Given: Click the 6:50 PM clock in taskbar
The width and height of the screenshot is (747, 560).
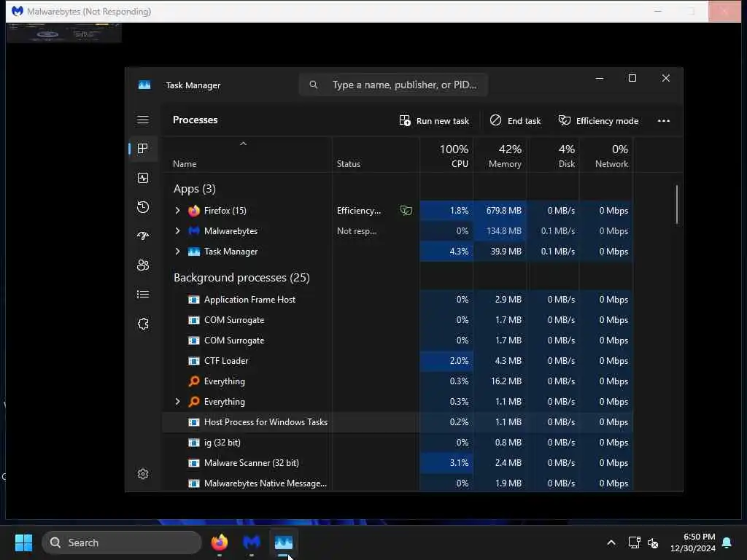Looking at the screenshot, I should [699, 537].
